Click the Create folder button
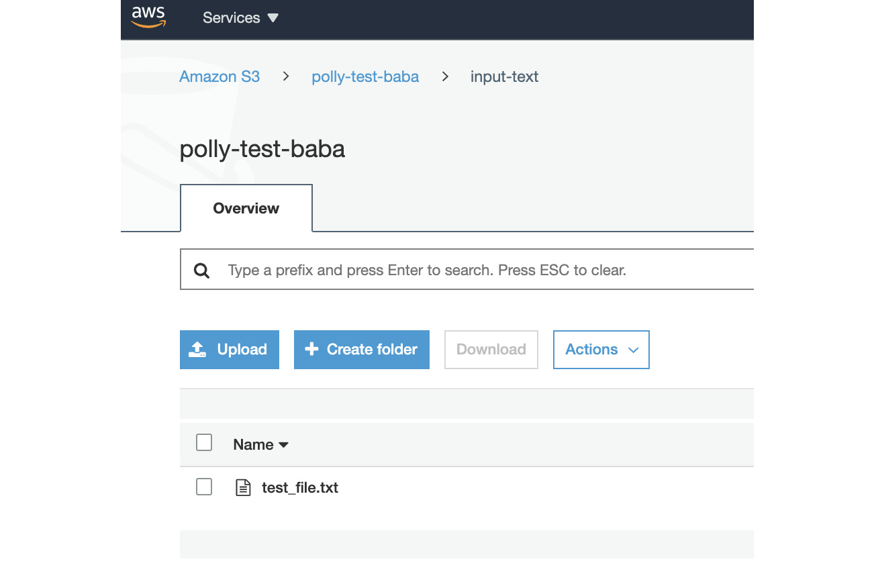This screenshot has height=588, width=874. tap(362, 350)
